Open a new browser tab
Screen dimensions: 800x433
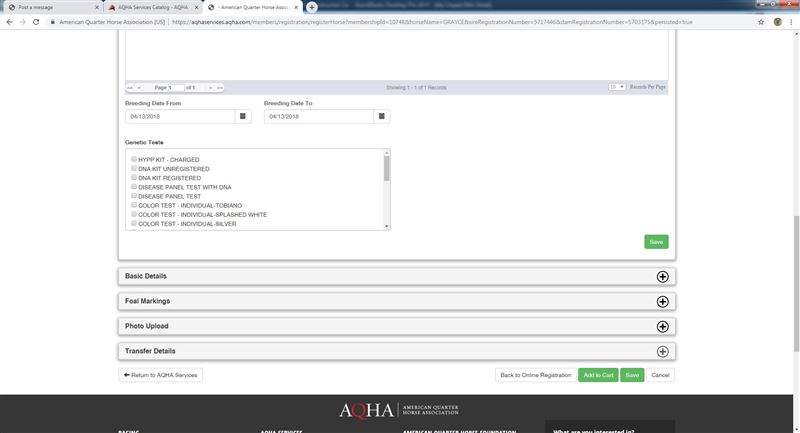tap(312, 7)
